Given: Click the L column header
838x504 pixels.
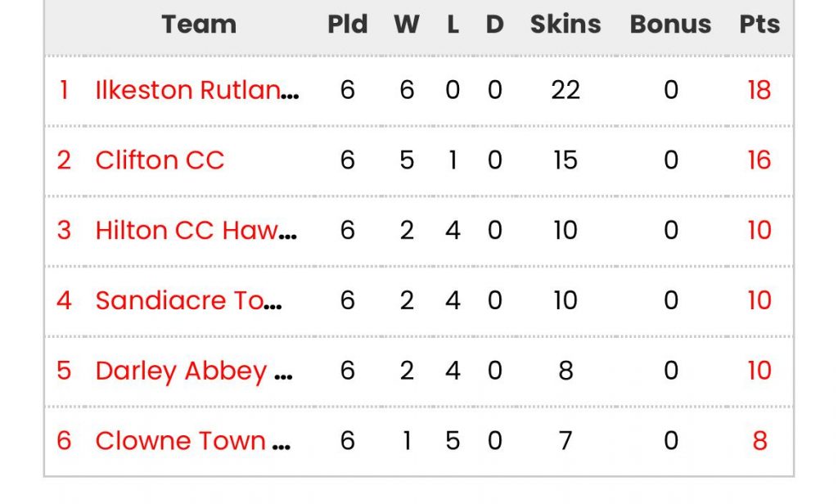Looking at the screenshot, I should click(x=453, y=24).
